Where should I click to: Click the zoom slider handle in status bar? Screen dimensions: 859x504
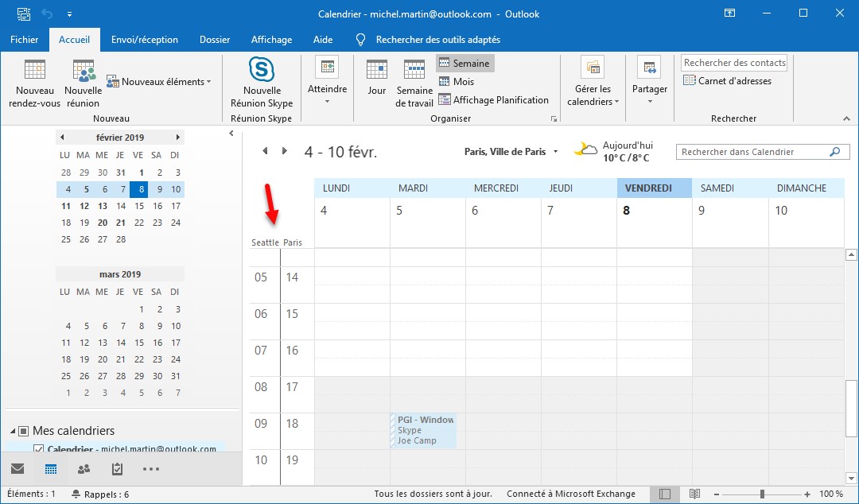(x=762, y=494)
